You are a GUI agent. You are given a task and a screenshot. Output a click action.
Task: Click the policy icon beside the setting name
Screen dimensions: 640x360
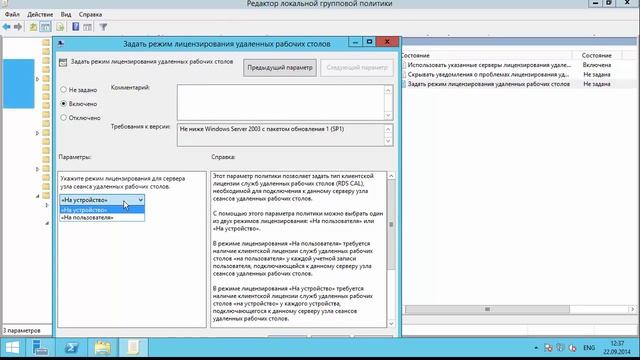(63, 62)
